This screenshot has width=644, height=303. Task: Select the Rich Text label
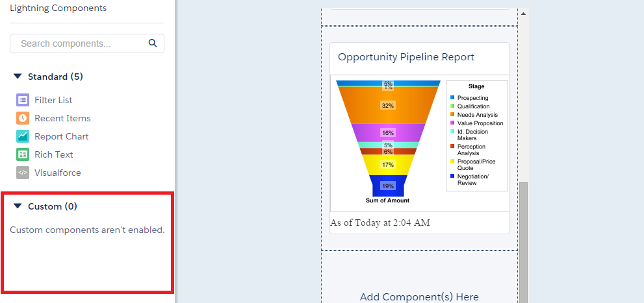(x=54, y=154)
